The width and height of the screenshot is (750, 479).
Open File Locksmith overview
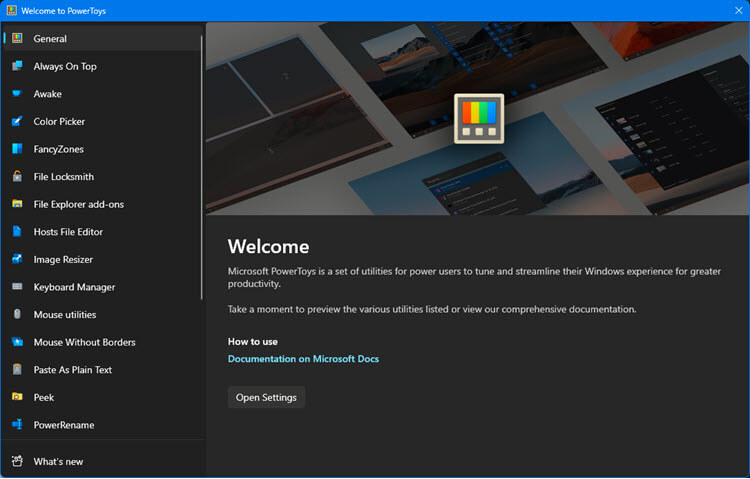click(x=101, y=177)
